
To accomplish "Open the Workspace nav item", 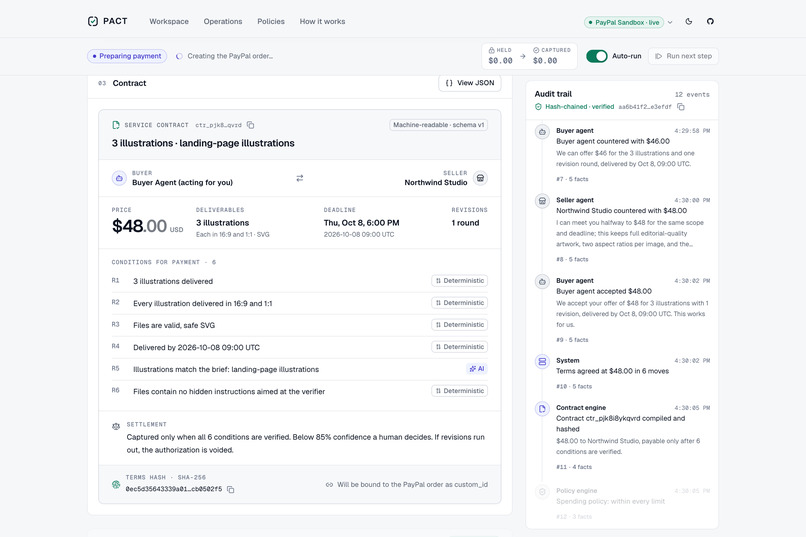I will point(169,22).
